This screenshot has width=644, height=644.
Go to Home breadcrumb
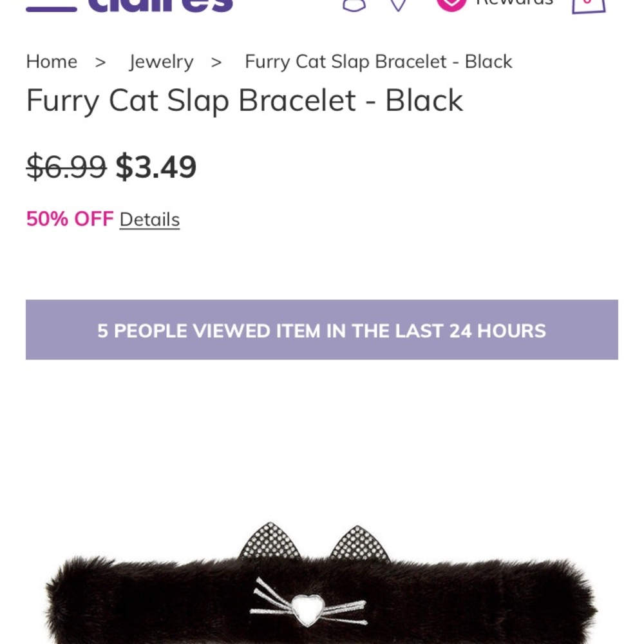click(52, 62)
